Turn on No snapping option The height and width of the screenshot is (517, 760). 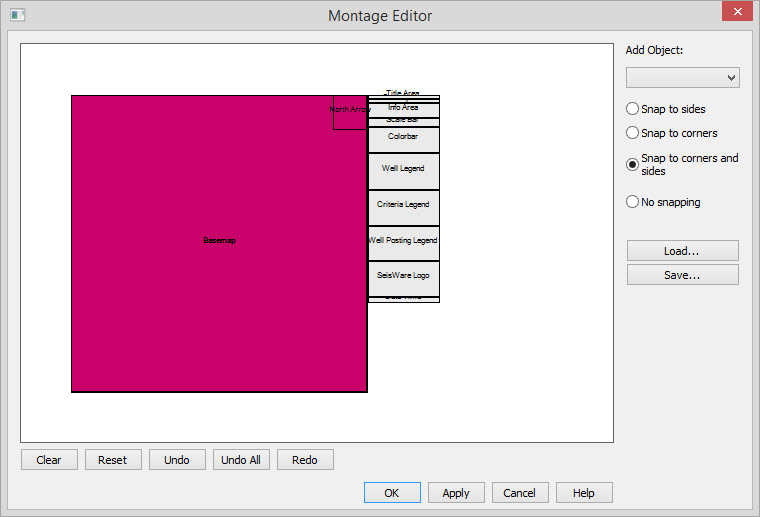coord(632,202)
